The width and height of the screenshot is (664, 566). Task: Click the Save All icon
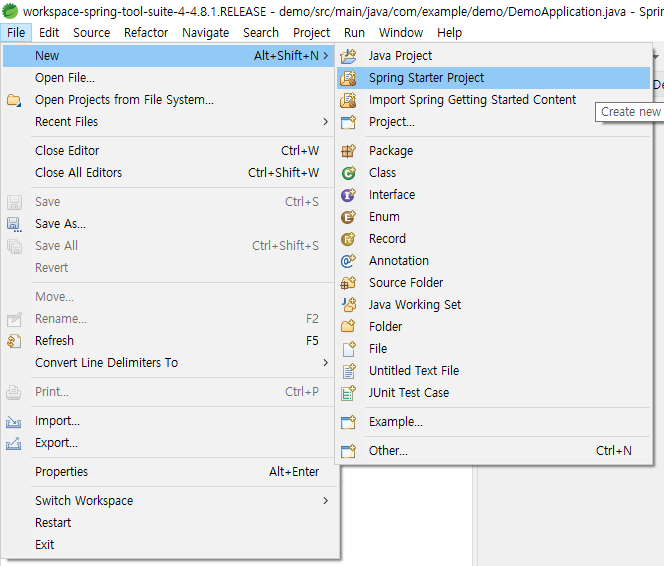(14, 246)
